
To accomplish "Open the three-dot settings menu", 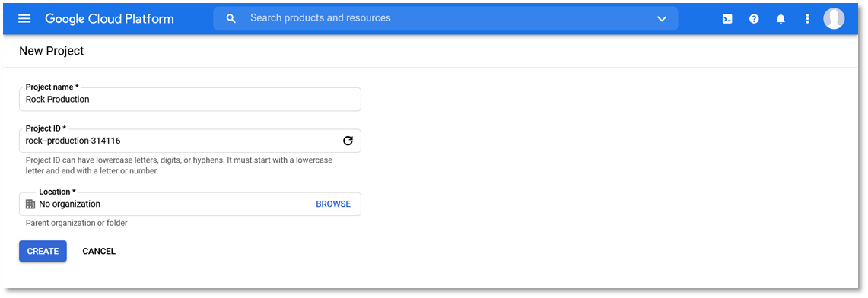I will (x=807, y=19).
